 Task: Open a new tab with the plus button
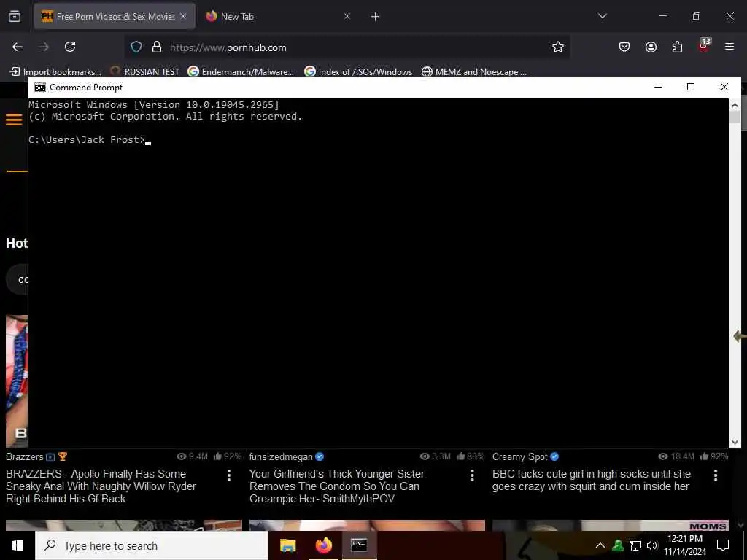[376, 17]
